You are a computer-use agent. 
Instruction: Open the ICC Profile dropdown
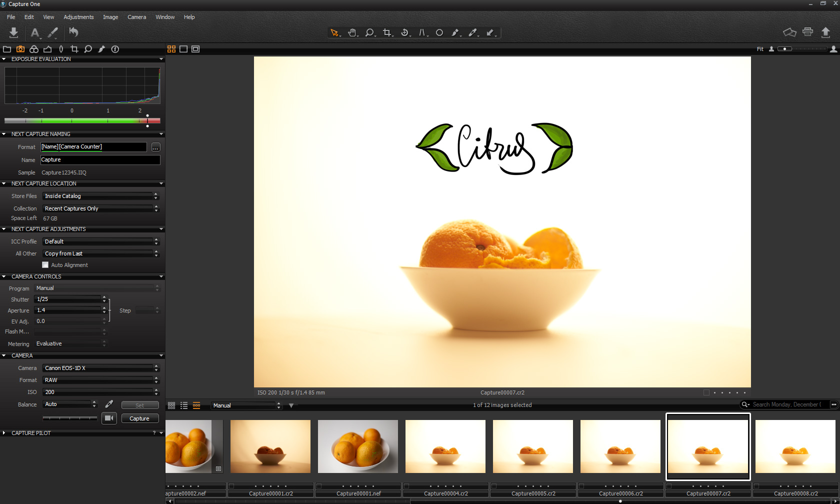click(x=100, y=241)
